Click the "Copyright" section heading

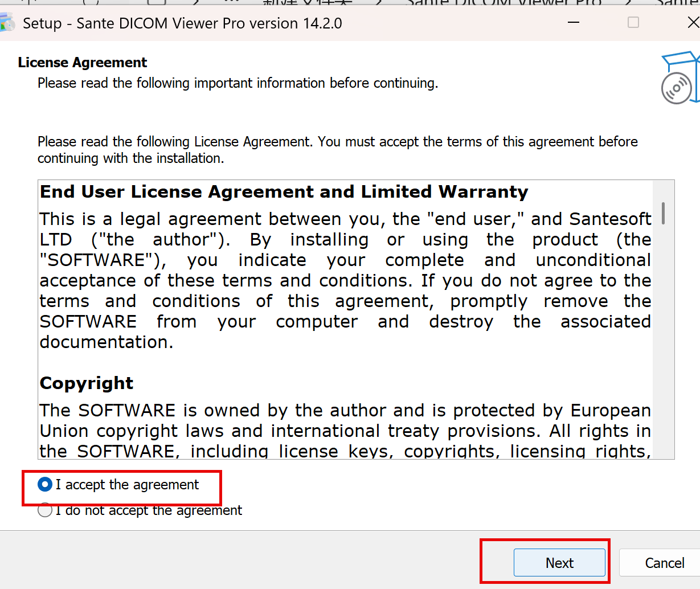(87, 383)
